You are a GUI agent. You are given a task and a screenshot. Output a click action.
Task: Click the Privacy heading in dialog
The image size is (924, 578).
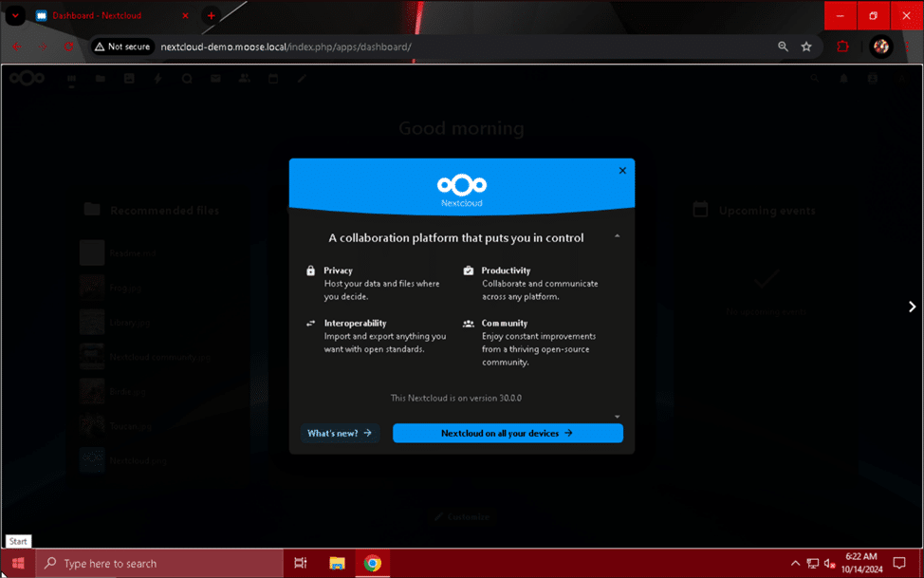tap(339, 270)
